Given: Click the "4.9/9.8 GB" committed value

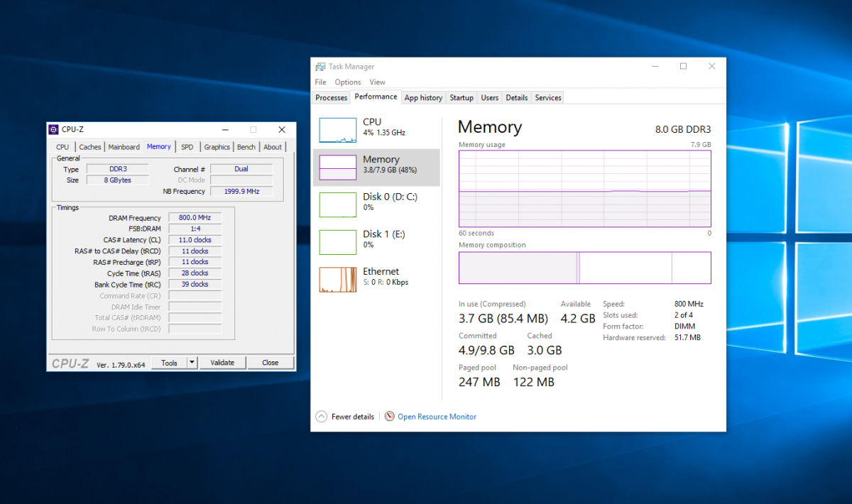Looking at the screenshot, I should (x=486, y=350).
